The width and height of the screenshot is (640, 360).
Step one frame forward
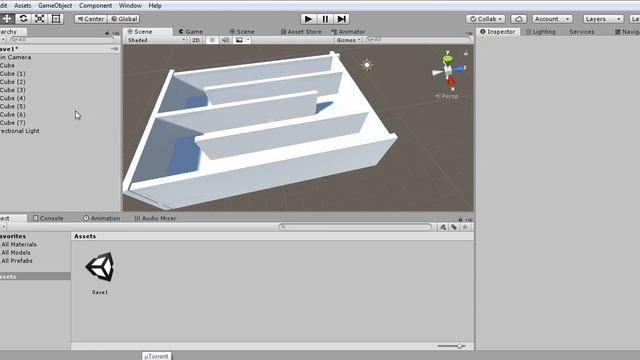pos(341,19)
